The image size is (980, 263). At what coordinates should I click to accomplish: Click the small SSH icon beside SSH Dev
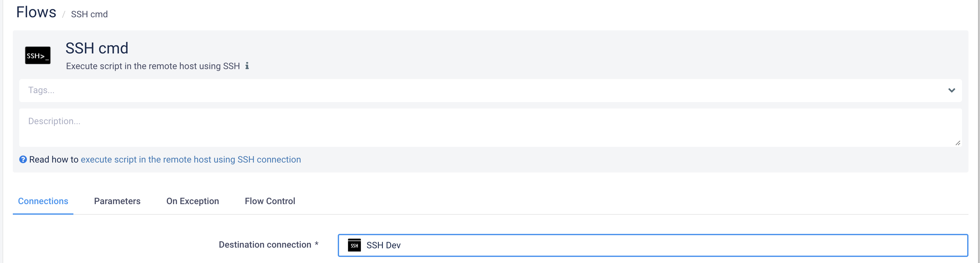(354, 245)
